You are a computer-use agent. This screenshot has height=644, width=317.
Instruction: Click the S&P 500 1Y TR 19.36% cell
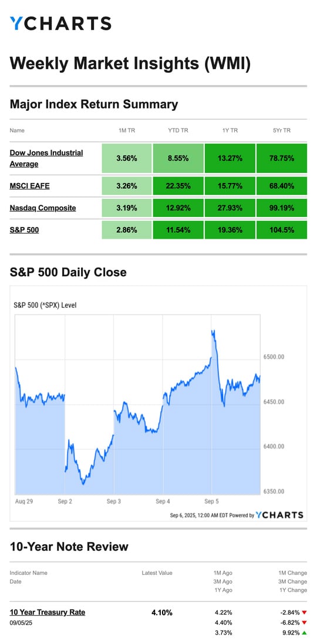pos(230,230)
